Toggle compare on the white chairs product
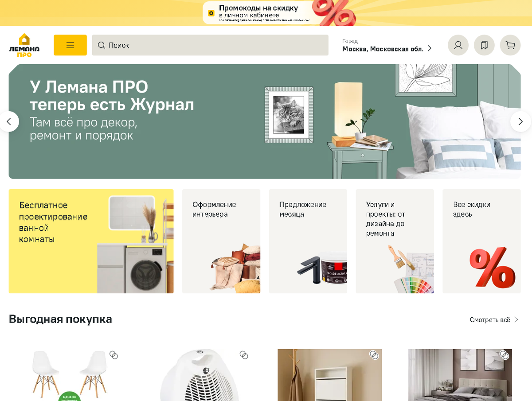Viewport: 532px width, 401px height. coord(114,355)
